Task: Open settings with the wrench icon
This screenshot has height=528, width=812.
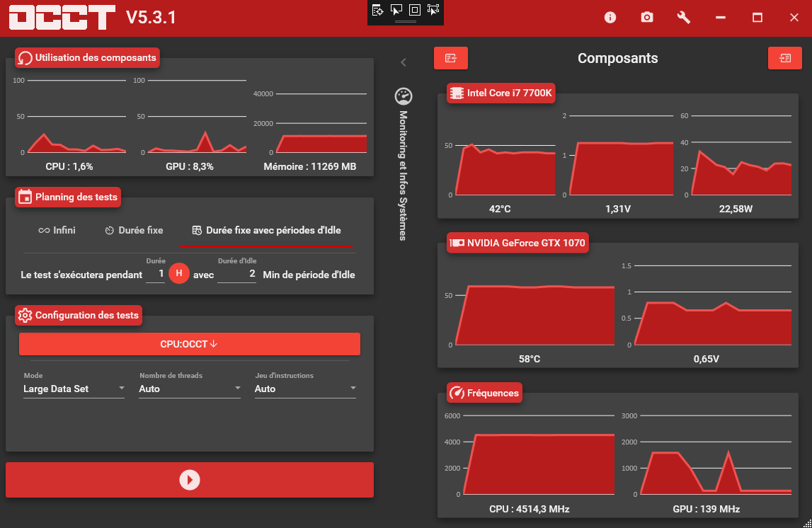Action: click(684, 18)
